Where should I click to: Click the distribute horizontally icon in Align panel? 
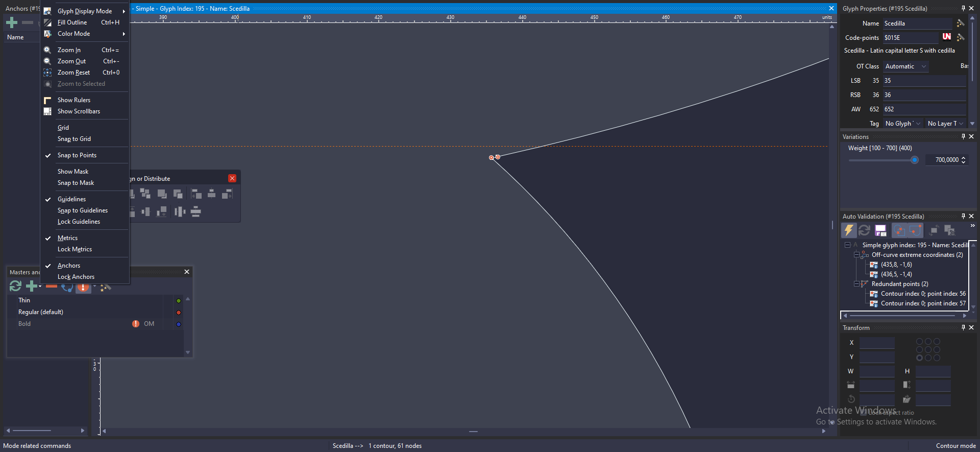[180, 211]
